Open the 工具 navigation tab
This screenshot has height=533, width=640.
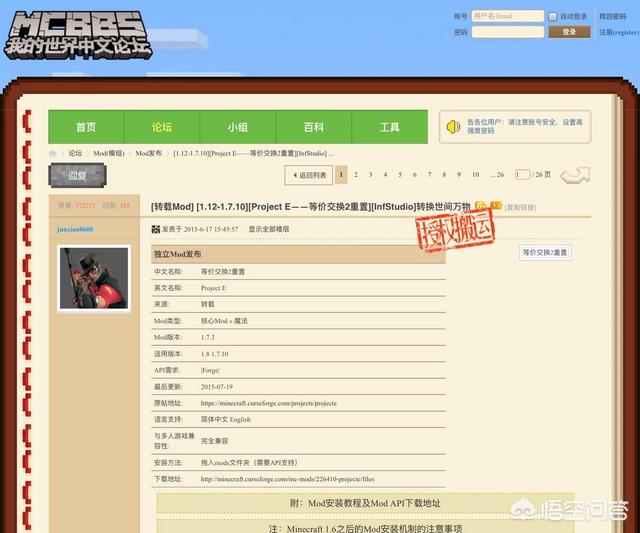pos(389,127)
